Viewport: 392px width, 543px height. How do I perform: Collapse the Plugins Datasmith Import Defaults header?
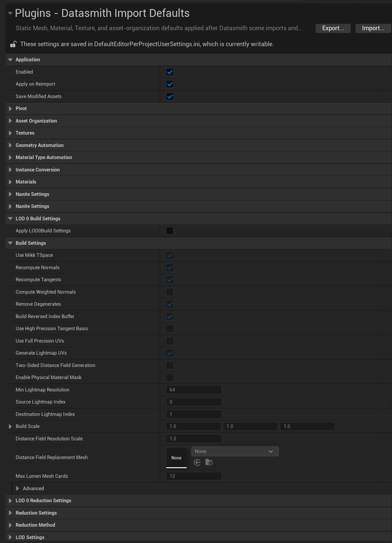coord(10,13)
